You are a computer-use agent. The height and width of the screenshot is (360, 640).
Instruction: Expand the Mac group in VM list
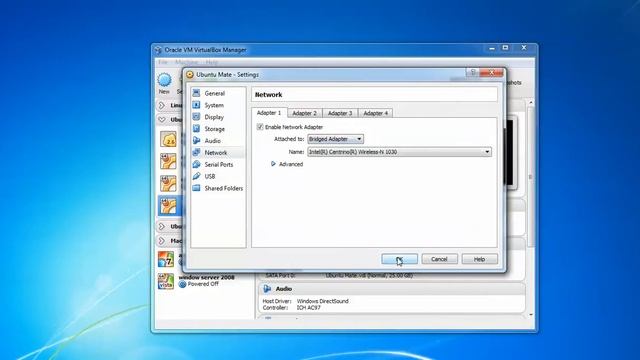click(x=162, y=241)
